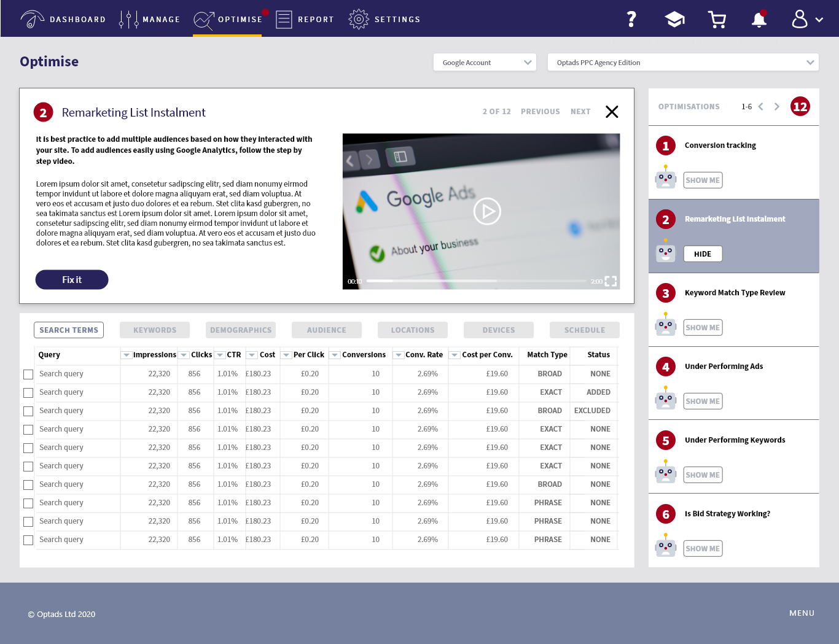The height and width of the screenshot is (644, 839).
Task: Open the Clicks column filter arrow
Action: 184,355
